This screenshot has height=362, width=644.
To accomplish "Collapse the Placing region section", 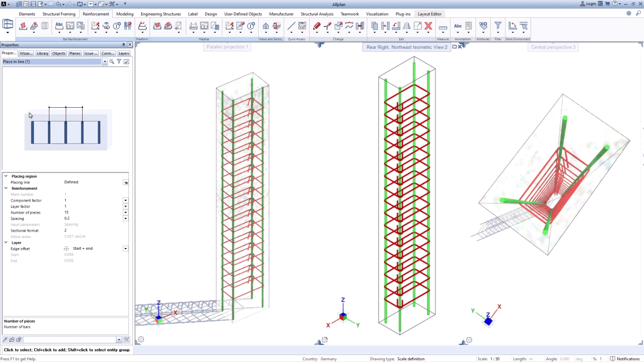I will coord(6,176).
